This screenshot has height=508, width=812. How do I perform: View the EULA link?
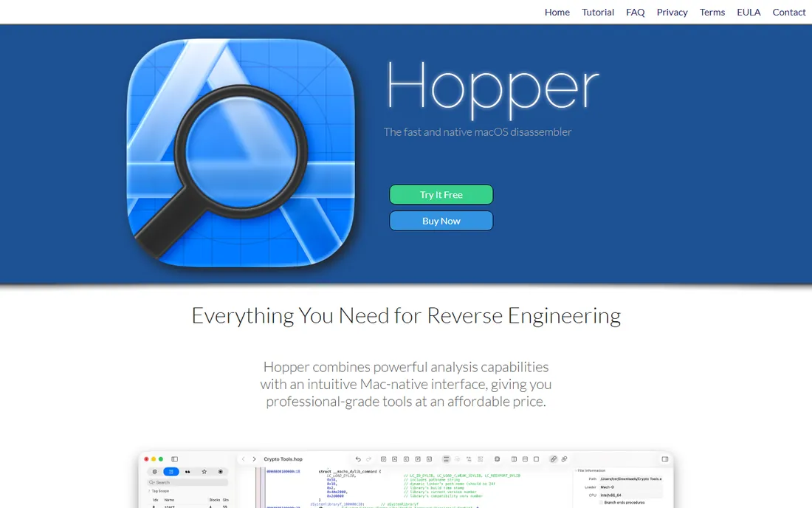[x=749, y=12]
